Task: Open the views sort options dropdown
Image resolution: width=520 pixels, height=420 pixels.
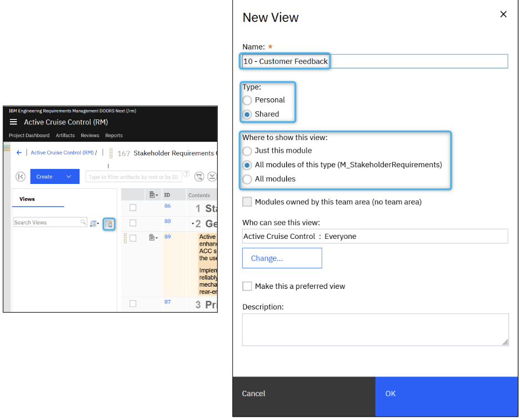Action: [94, 223]
